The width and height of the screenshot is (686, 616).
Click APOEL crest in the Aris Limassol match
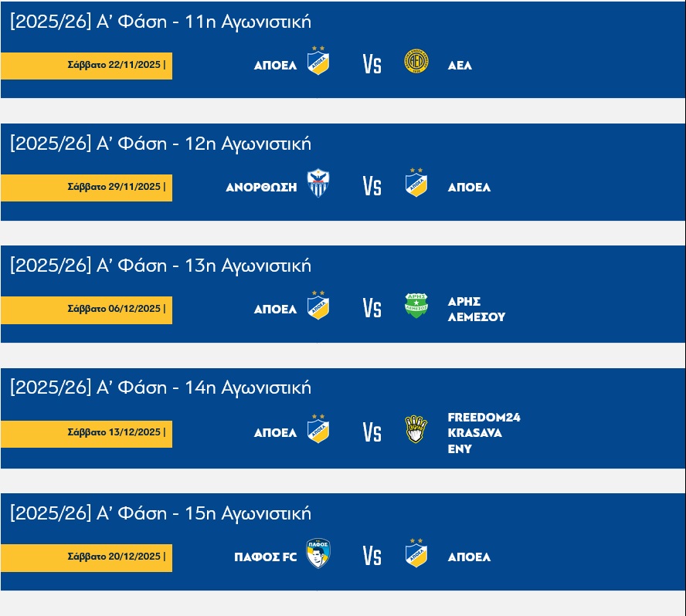pyautogui.click(x=318, y=306)
